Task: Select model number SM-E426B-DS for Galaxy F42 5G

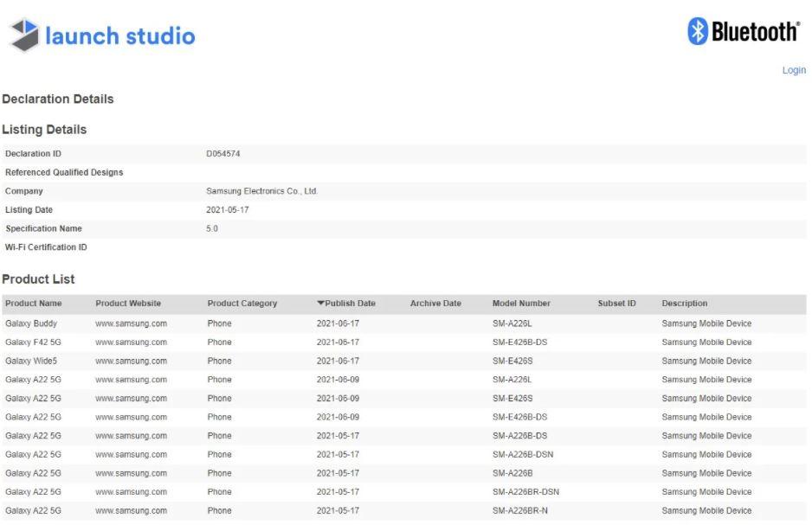Action: tap(519, 342)
